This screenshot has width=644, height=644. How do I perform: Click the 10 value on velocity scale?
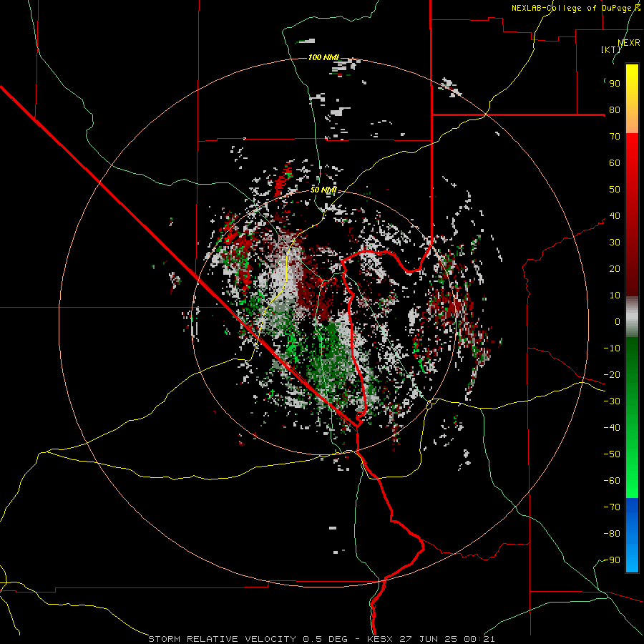615,296
